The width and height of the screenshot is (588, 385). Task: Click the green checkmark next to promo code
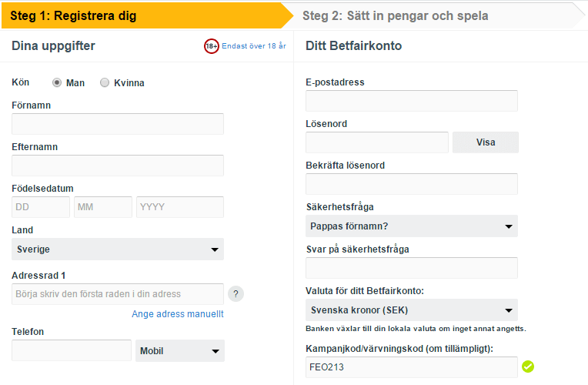click(528, 367)
